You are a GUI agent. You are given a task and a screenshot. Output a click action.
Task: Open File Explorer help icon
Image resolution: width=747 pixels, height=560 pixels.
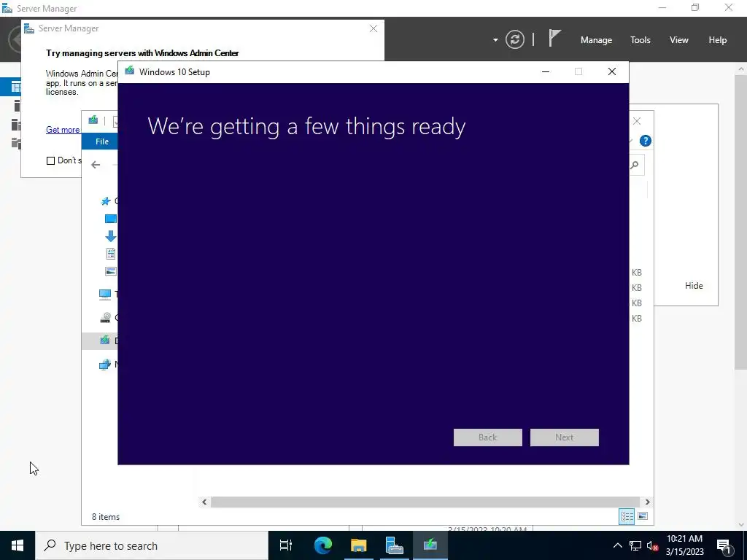click(x=646, y=141)
